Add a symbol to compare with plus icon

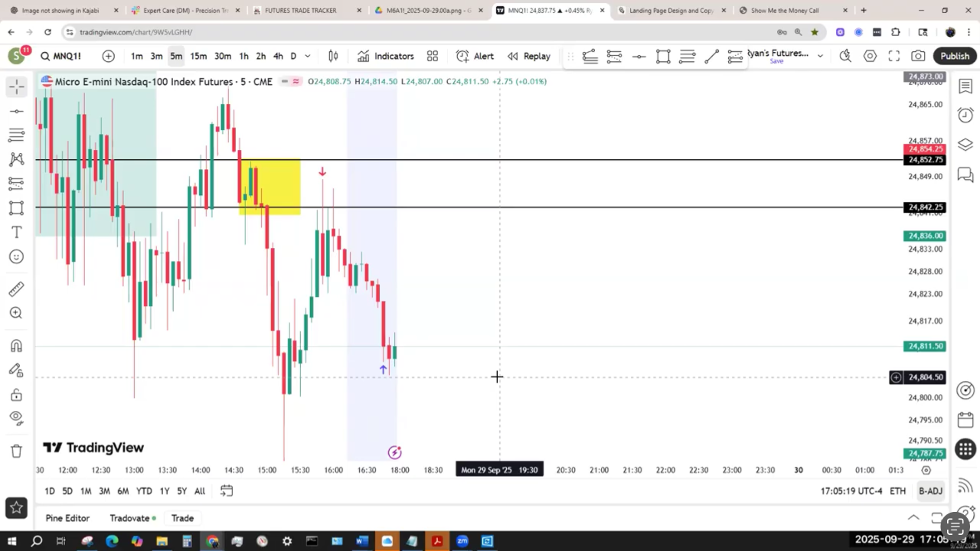point(109,56)
